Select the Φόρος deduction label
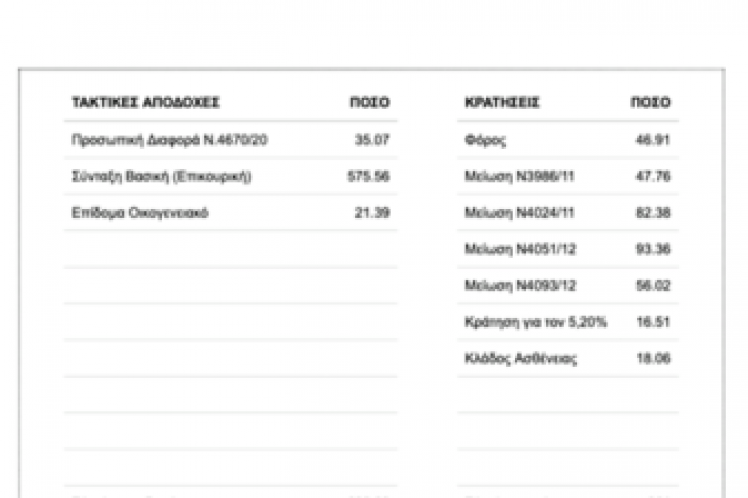Image resolution: width=748 pixels, height=498 pixels. [486, 140]
